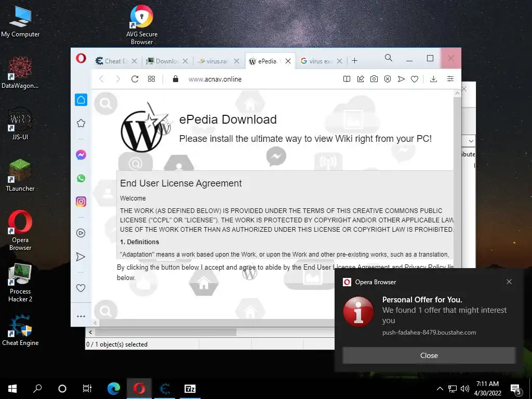Expand the dropdown in the background window

pos(471,141)
